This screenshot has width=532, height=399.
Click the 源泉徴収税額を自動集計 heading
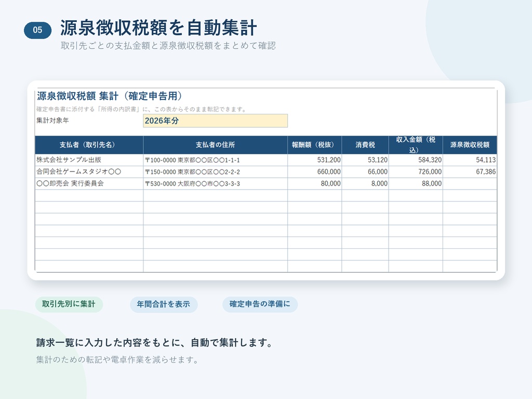[158, 28]
